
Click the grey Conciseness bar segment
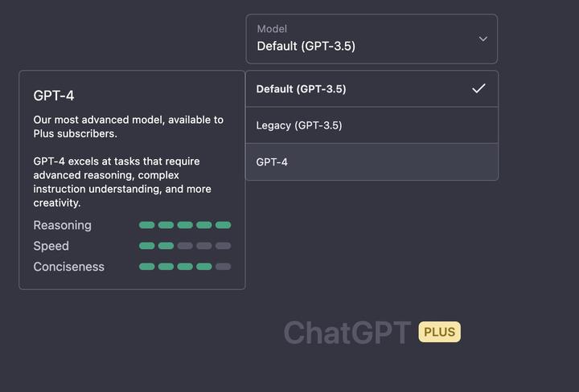coord(223,267)
